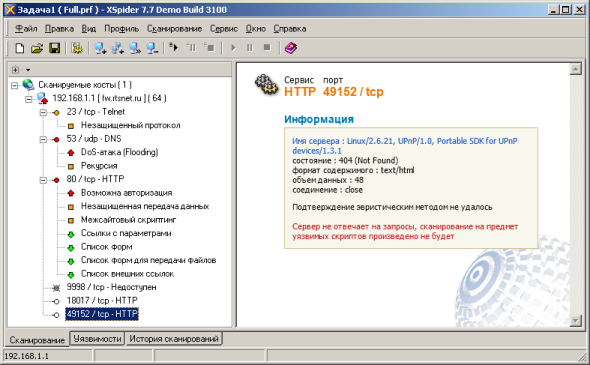The width and height of the screenshot is (590, 365).
Task: Click green icon beside Ссылки с параметрами
Action: [71, 234]
